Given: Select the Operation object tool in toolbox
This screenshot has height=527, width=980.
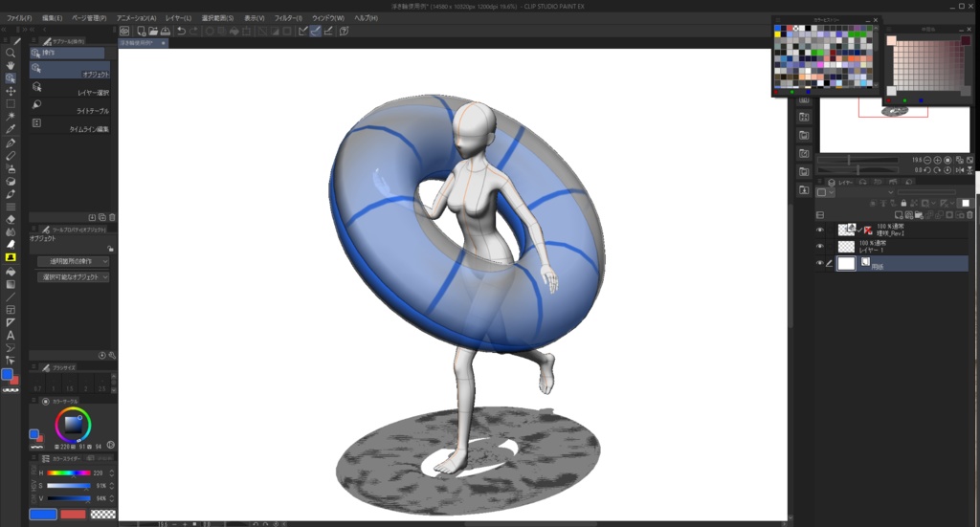Looking at the screenshot, I should pyautogui.click(x=11, y=78).
